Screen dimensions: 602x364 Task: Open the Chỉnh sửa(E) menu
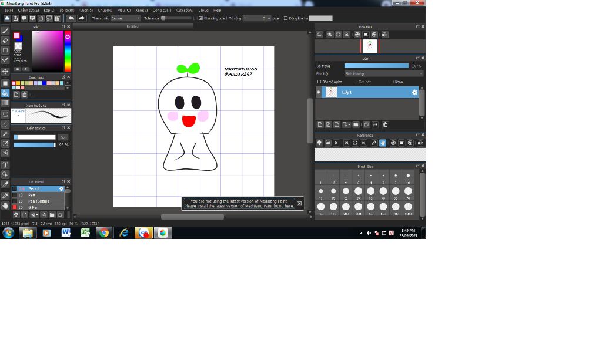pyautogui.click(x=28, y=11)
